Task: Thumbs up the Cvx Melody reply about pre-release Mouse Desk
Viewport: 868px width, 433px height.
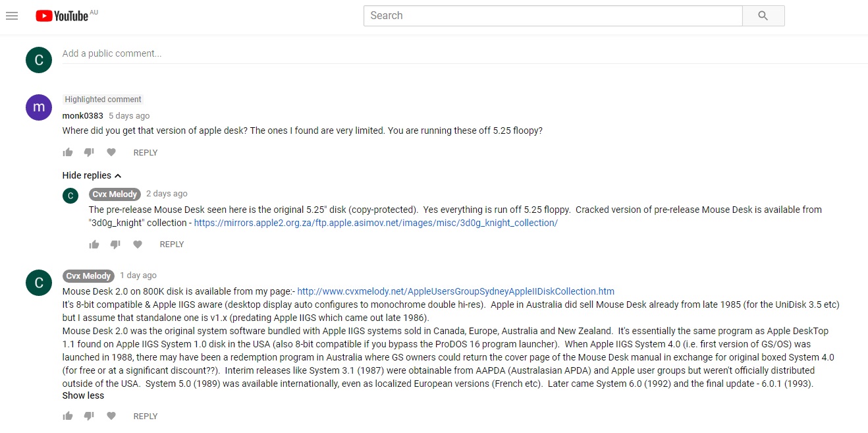Action: pos(94,245)
